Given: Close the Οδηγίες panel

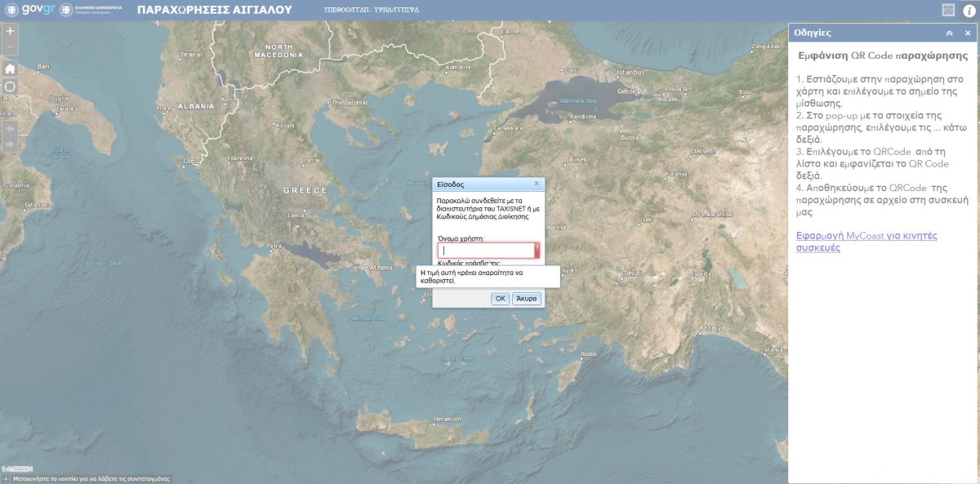Looking at the screenshot, I should click(968, 33).
